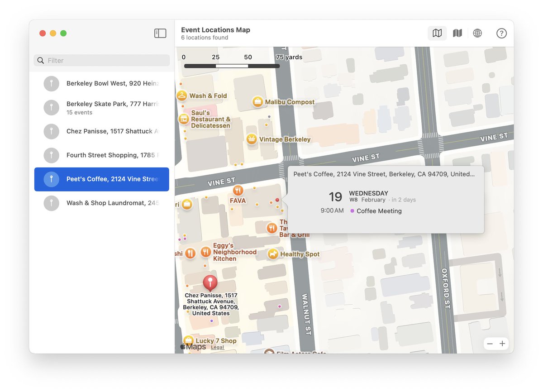Click the '15 events' subtitle text
This screenshot has height=392, width=543.
click(79, 112)
